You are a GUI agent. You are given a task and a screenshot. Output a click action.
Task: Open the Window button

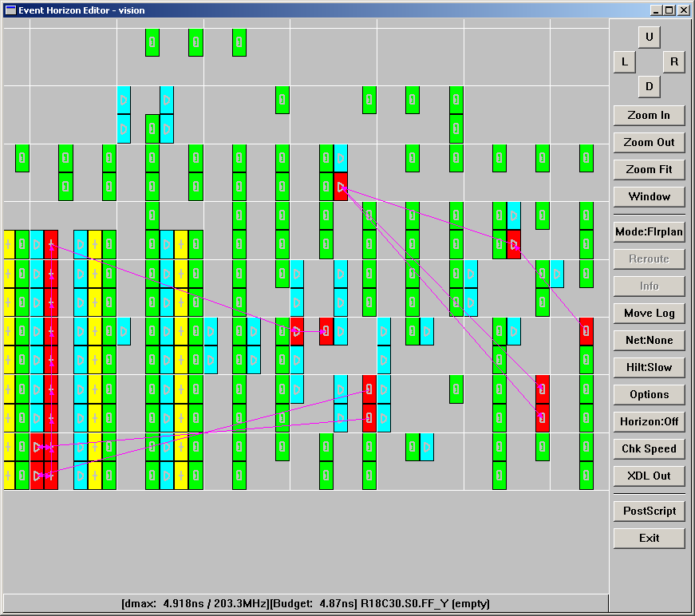coord(649,196)
